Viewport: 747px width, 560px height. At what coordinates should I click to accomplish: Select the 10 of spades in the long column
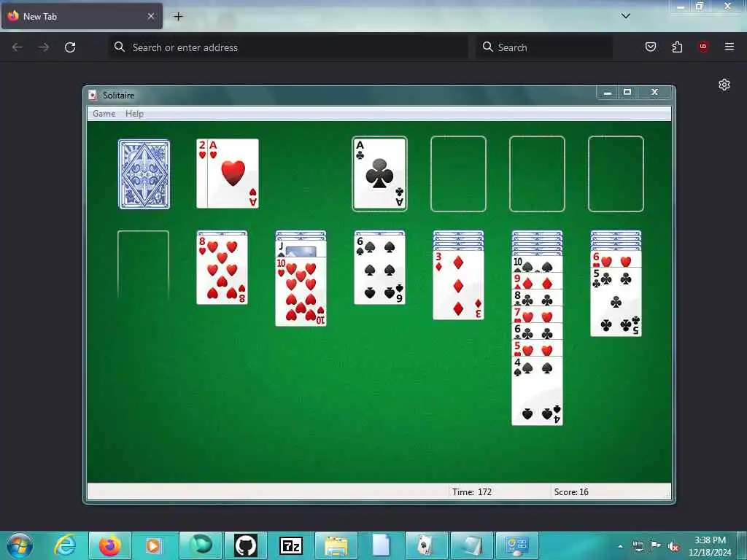[x=537, y=264]
